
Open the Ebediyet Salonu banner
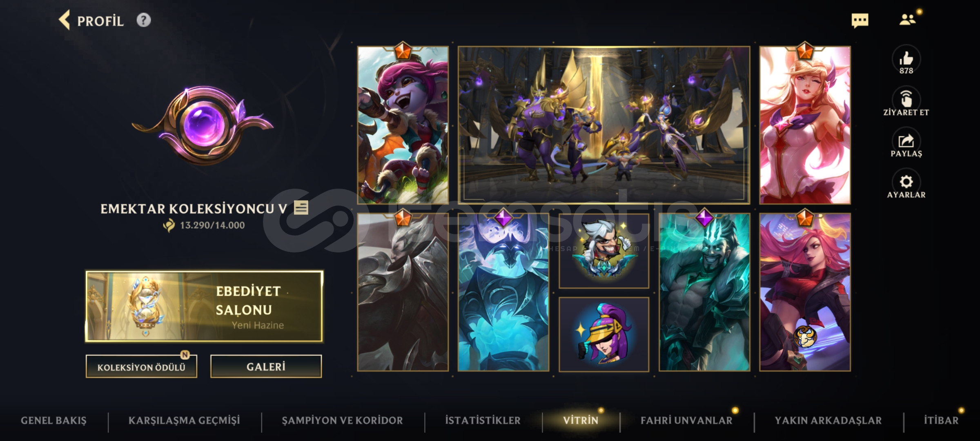tap(204, 306)
